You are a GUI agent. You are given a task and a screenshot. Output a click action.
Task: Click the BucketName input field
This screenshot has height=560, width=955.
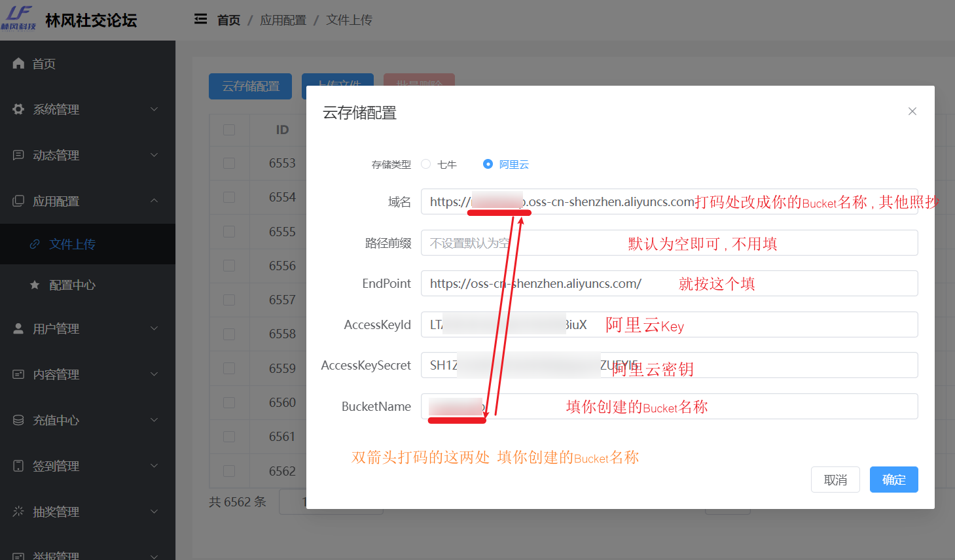(x=669, y=406)
